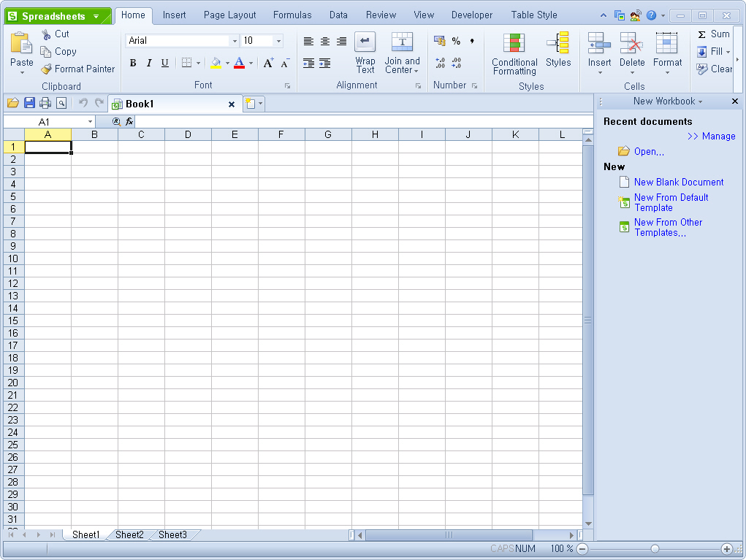
Task: Toggle Underline formatting
Action: pos(165,64)
